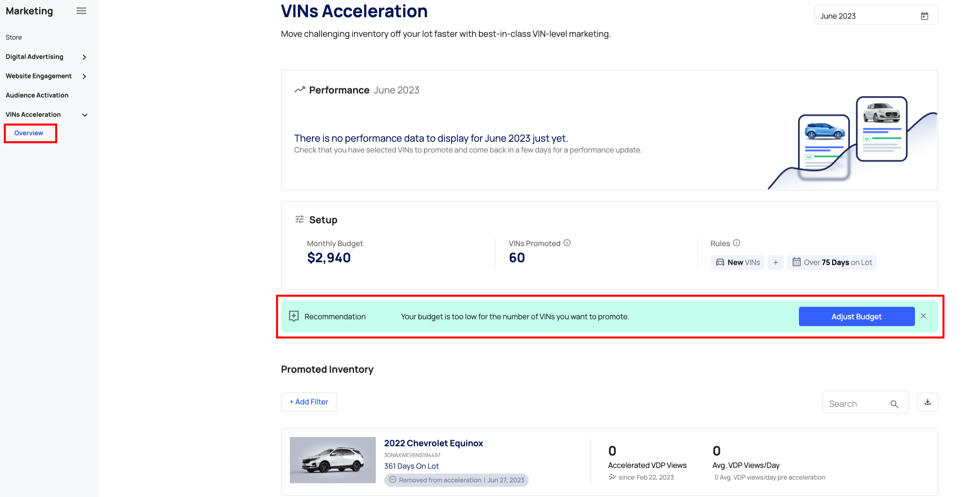This screenshot has width=980, height=497.
Task: Open the Store menu item
Action: click(x=14, y=37)
